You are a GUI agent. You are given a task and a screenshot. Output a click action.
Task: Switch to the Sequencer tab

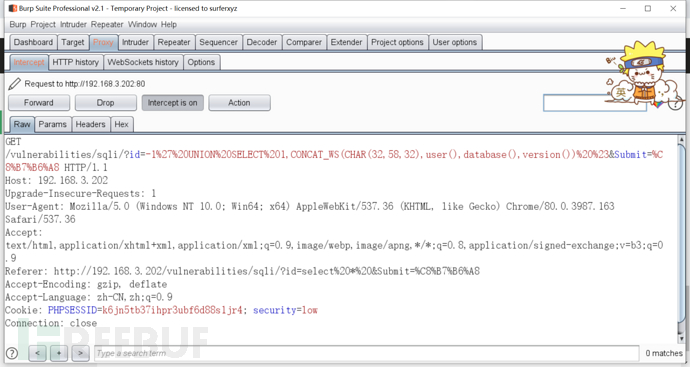(218, 42)
